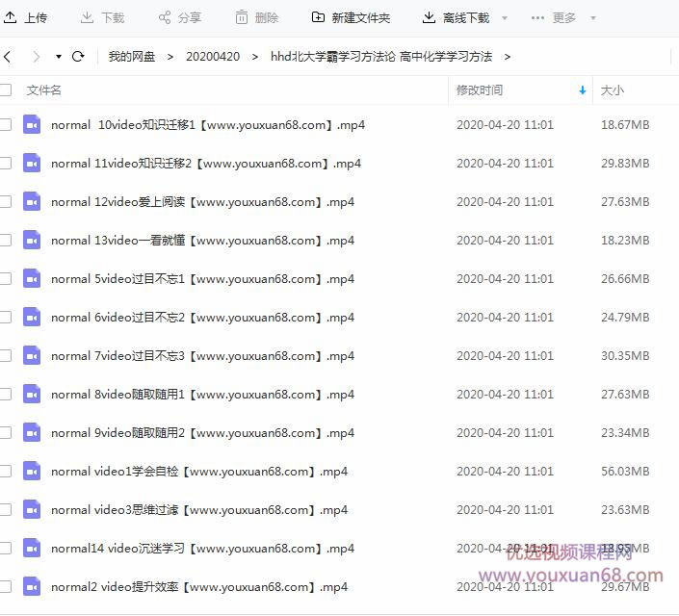Check the box for 8video随取随用1
The image size is (679, 616).
5,395
